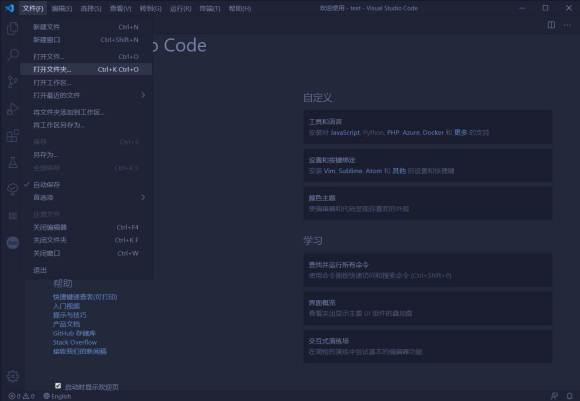Open the GitHub 存储库 link
The image size is (580, 401).
[74, 333]
